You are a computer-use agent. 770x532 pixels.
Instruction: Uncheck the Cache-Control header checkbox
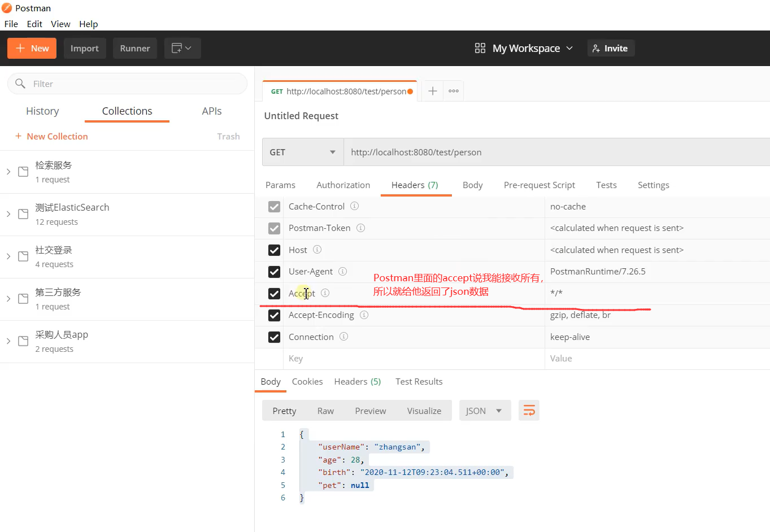(x=274, y=207)
